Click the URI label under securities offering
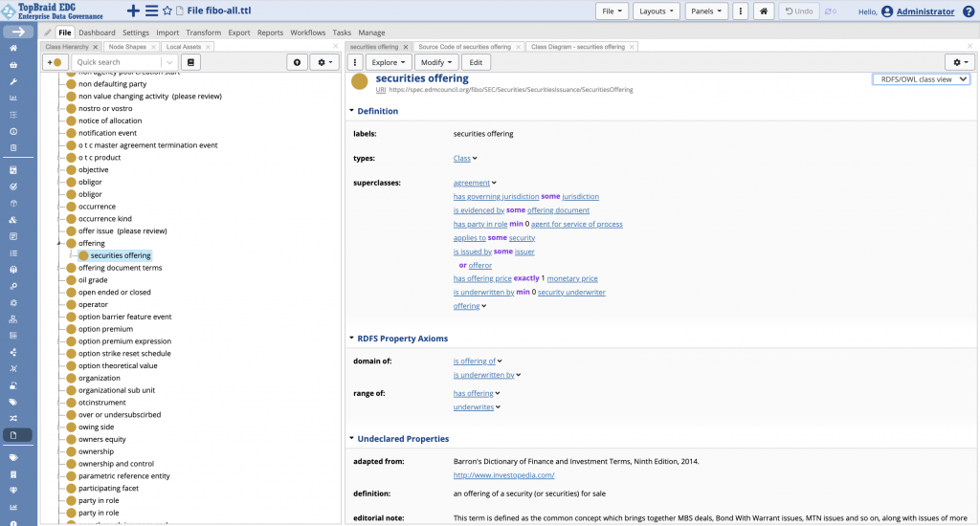This screenshot has height=526, width=980. (x=380, y=90)
